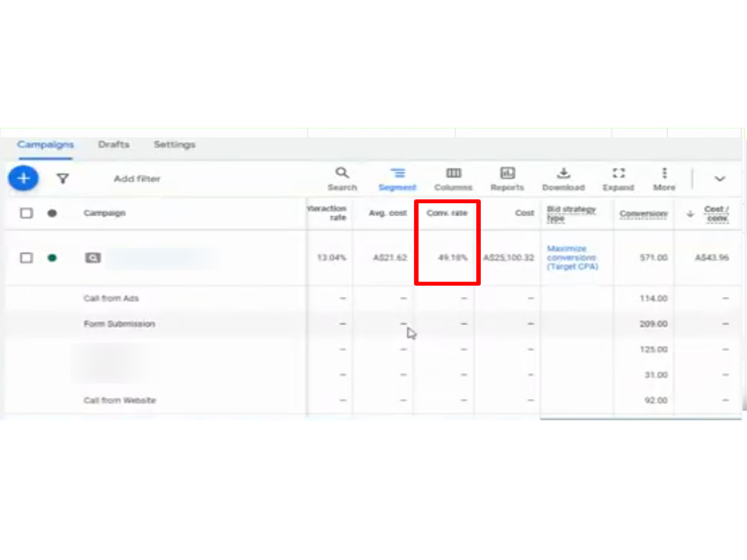
Task: Click the A$25,100.32 cost value
Action: click(x=509, y=258)
